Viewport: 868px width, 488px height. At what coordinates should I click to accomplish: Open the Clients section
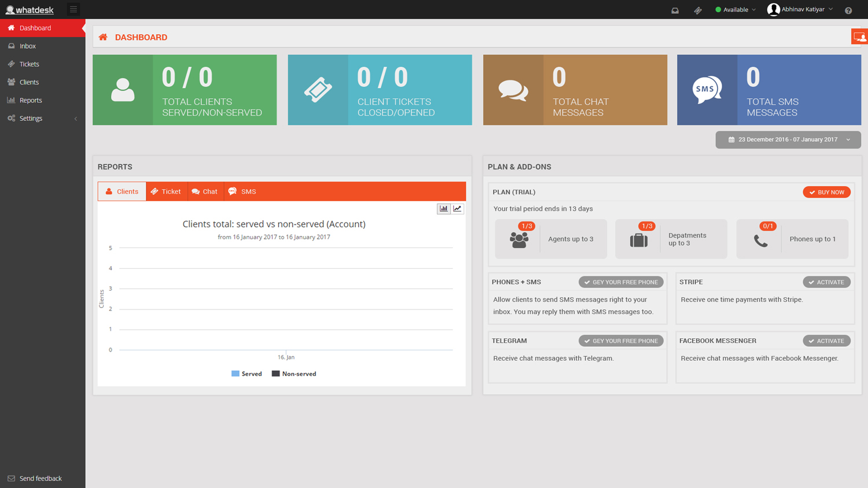pyautogui.click(x=28, y=82)
